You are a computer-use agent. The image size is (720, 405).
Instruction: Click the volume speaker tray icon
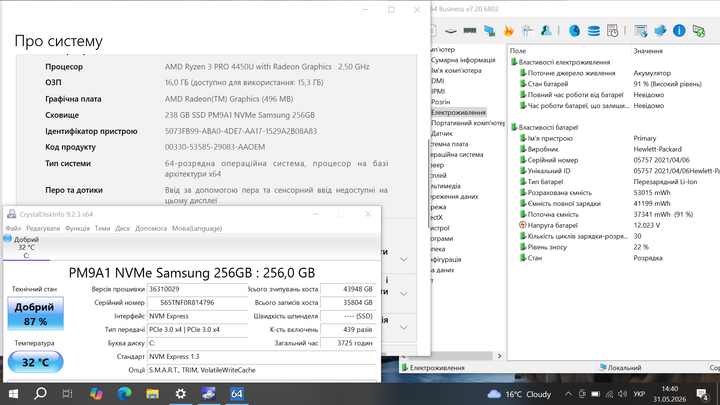coord(622,394)
